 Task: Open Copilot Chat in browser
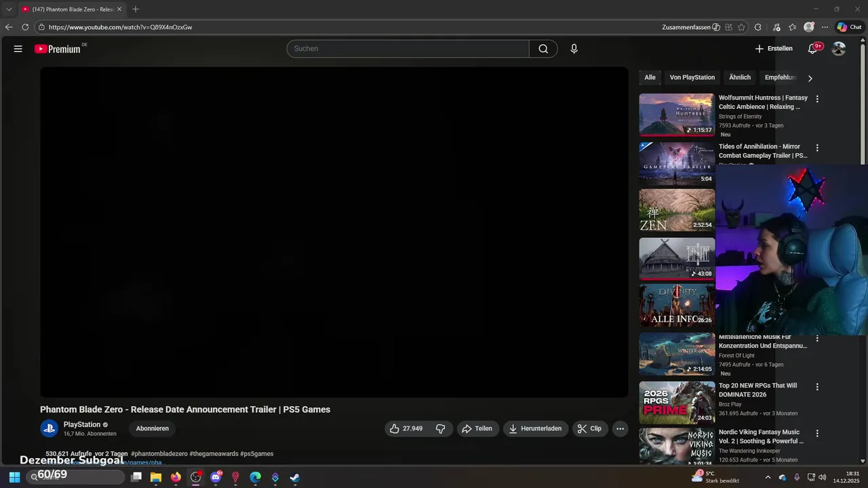[x=849, y=27]
